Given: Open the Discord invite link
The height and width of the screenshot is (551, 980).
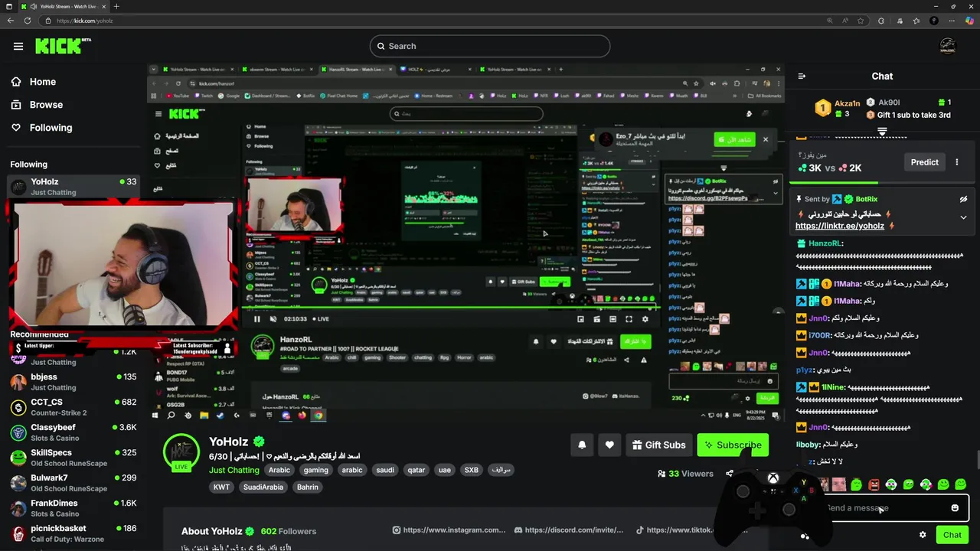Looking at the screenshot, I should tap(569, 530).
